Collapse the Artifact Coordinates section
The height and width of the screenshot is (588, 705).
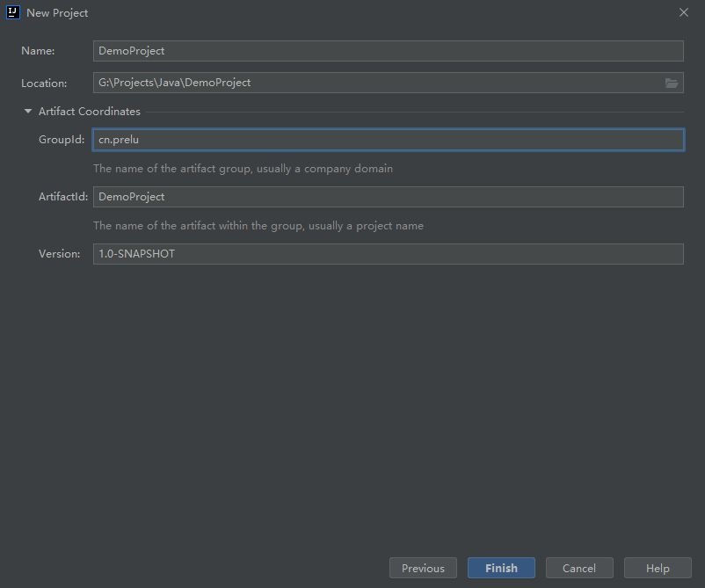(28, 111)
